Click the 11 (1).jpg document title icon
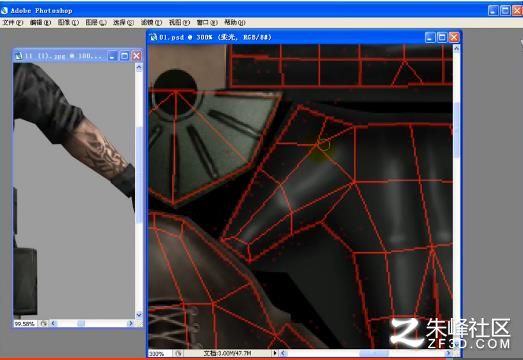 [19, 56]
